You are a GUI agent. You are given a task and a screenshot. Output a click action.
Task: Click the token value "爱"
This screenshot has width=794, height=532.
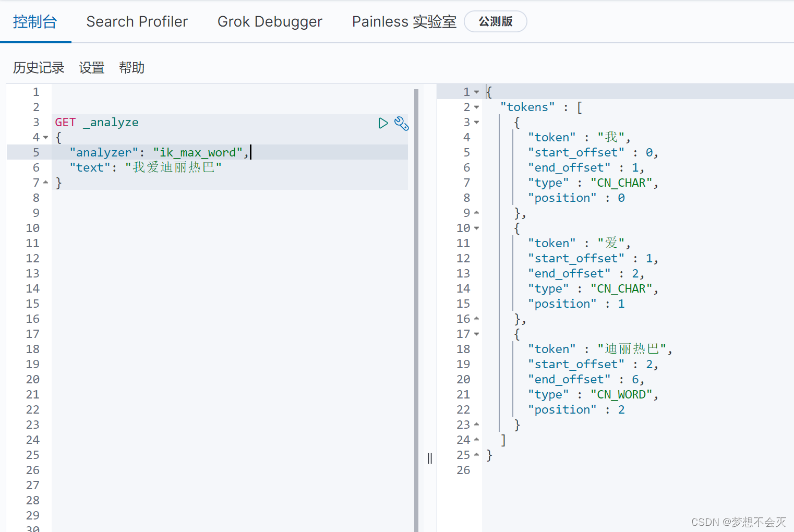click(x=611, y=244)
